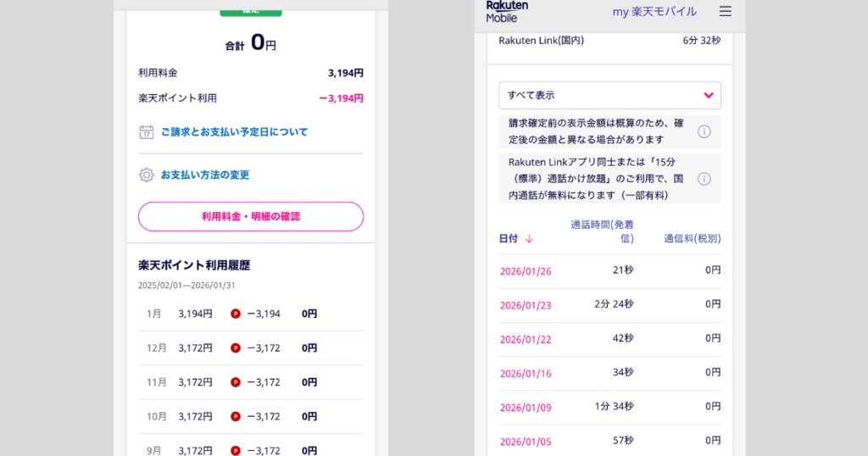Click the 12月 point history row
This screenshot has width=868, height=456.
[x=250, y=348]
